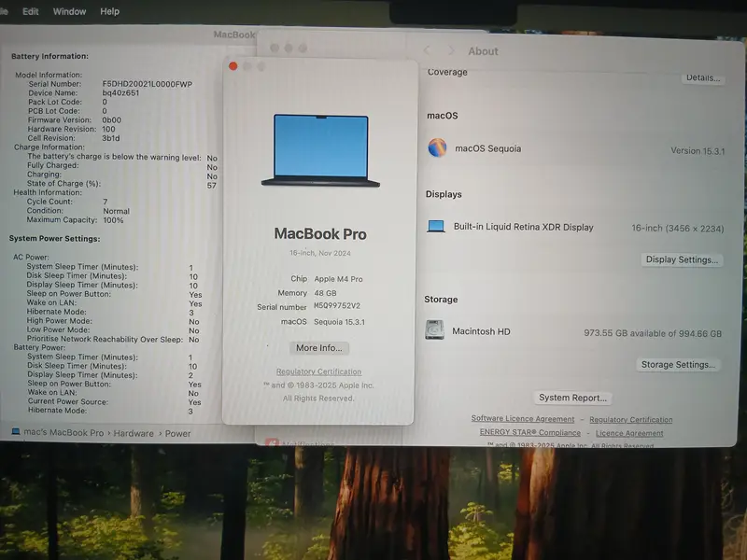Click Regulatory Certification link under More Info

[x=318, y=371]
